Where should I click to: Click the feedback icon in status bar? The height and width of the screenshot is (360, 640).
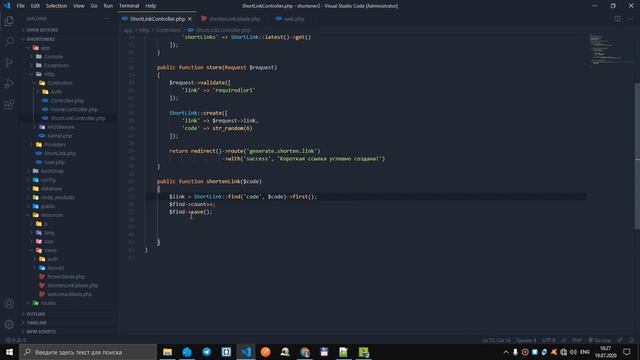click(x=620, y=340)
